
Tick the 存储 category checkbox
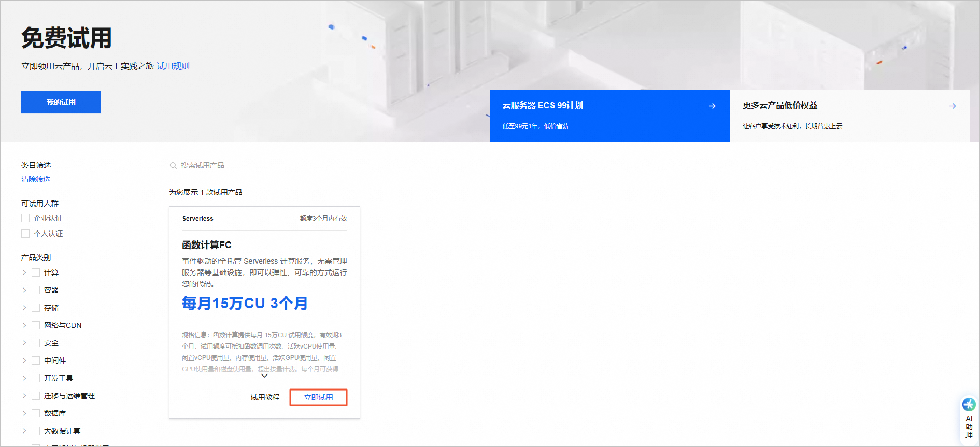pyautogui.click(x=36, y=308)
